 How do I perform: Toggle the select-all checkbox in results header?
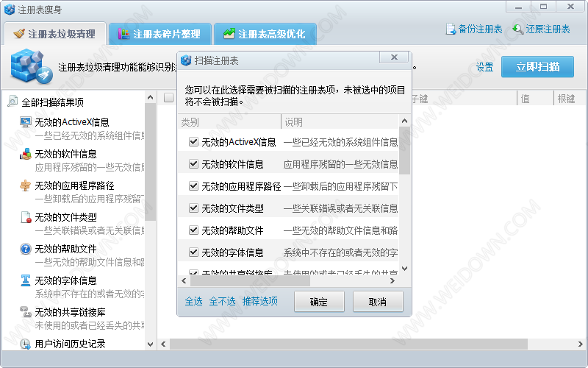[169, 98]
